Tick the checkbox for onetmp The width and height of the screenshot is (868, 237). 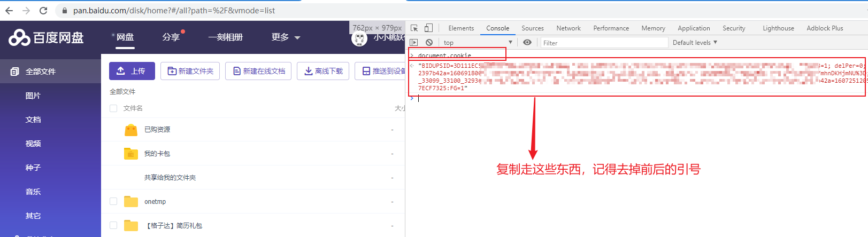tap(113, 201)
